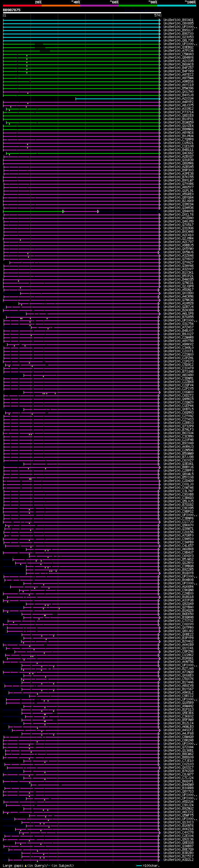
Task: Click the purple ~60% identity legend segment
Action: pyautogui.click(x=99, y=5)
